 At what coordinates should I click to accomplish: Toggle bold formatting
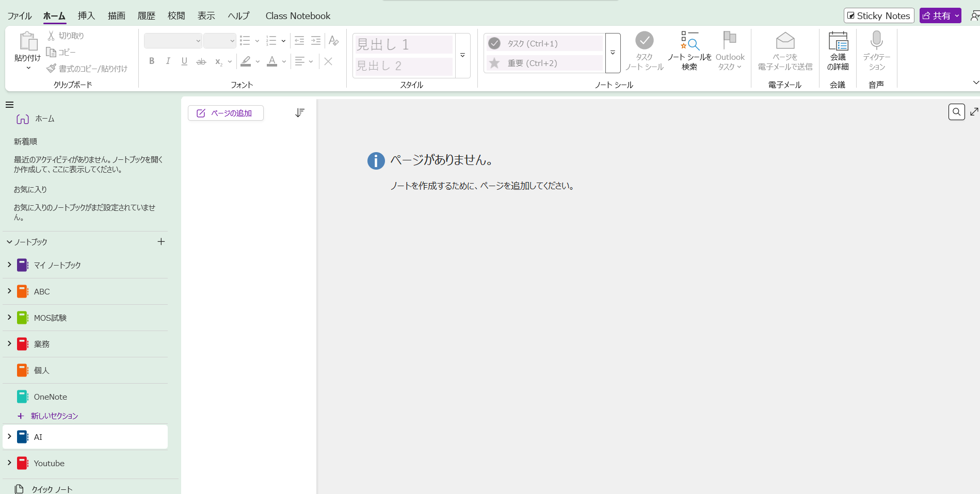pyautogui.click(x=151, y=61)
